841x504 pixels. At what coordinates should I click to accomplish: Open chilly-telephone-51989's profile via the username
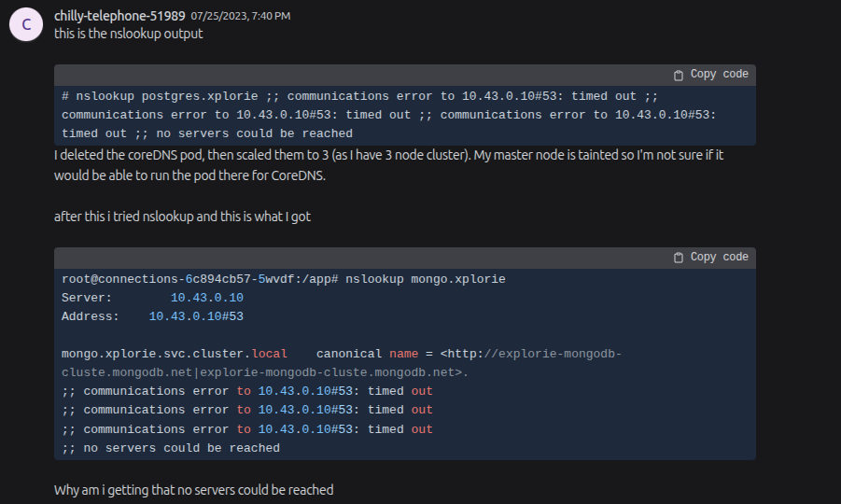click(119, 16)
